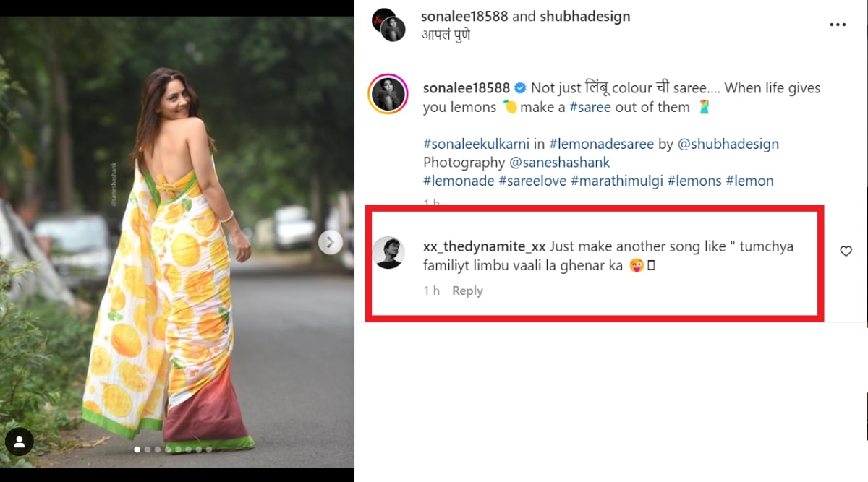Screen dimensions: 868x482
Task: View xx_thedynamite_xx commenter profile picture
Action: tap(388, 252)
